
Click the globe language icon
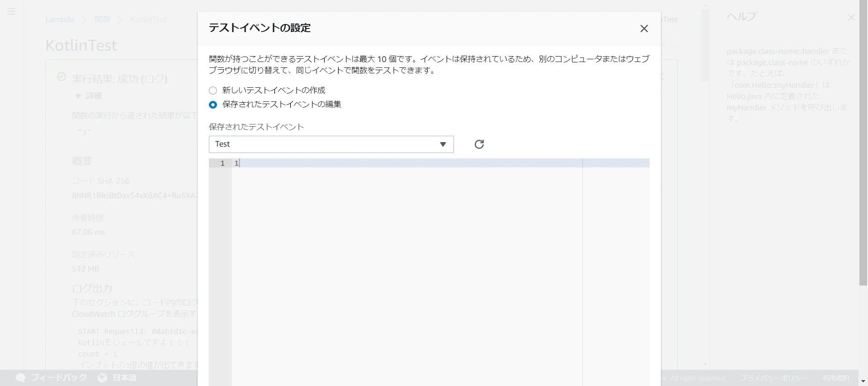pos(103,378)
